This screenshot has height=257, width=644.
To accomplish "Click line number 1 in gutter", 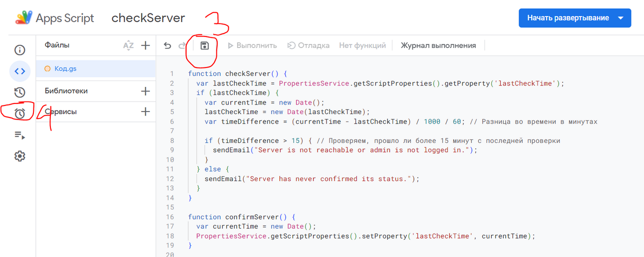I will pyautogui.click(x=172, y=73).
